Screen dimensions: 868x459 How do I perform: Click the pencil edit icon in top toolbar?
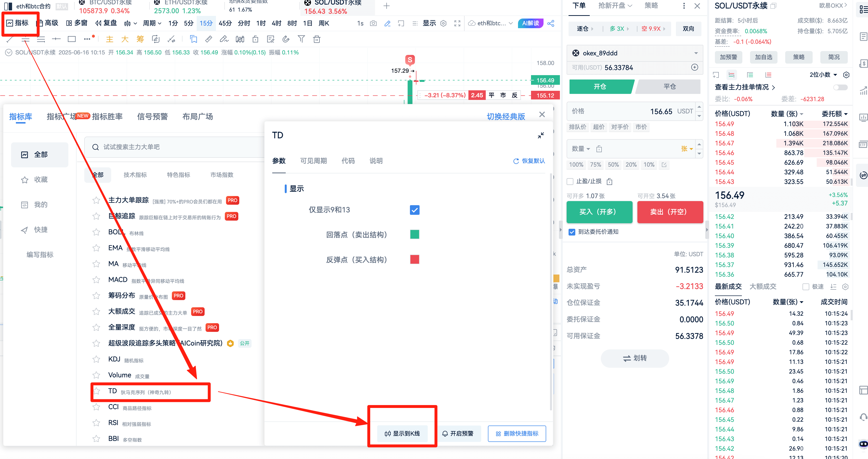387,23
